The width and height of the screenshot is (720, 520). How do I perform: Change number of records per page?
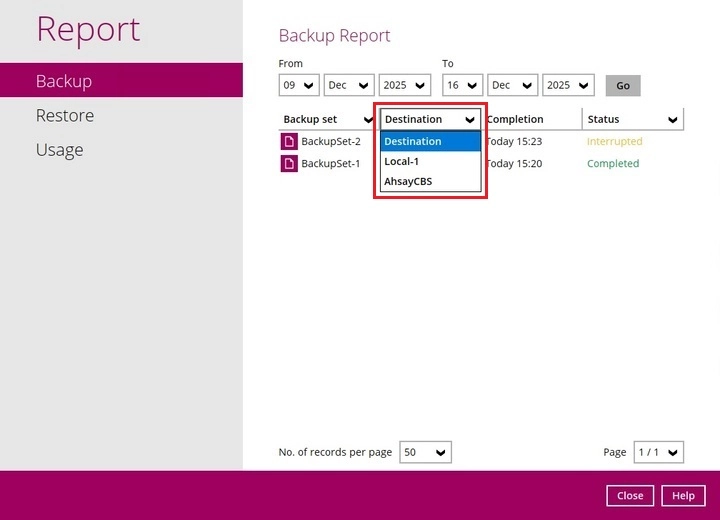point(425,453)
